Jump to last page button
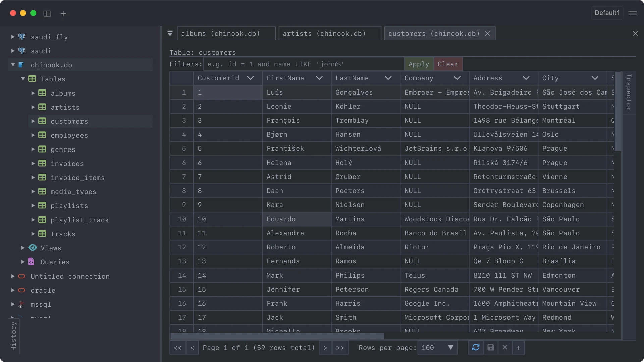 pos(340,348)
